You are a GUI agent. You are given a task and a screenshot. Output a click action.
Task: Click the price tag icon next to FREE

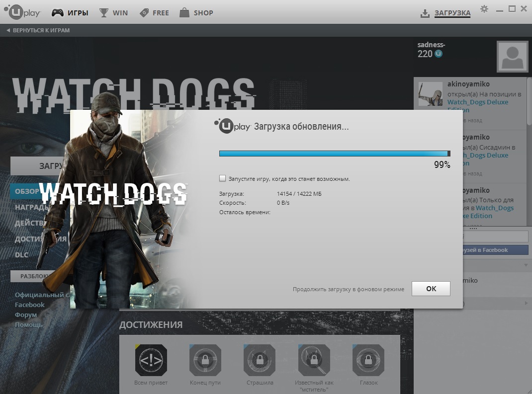coord(144,13)
